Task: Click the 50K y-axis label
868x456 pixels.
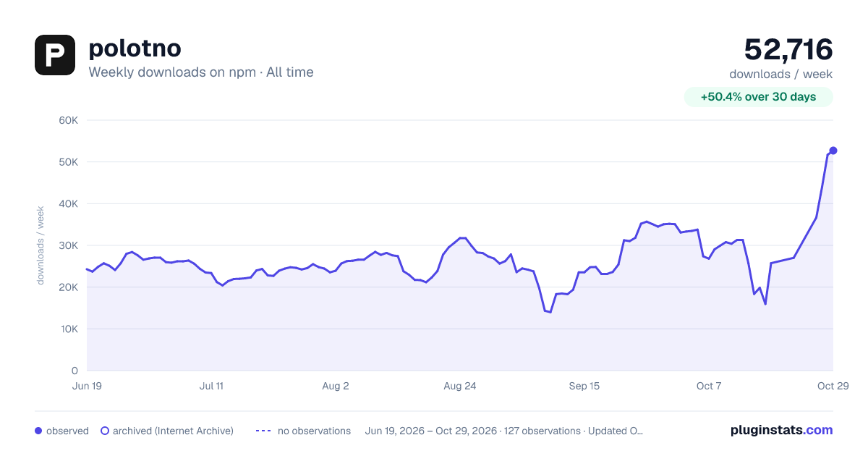Action: pos(68,162)
